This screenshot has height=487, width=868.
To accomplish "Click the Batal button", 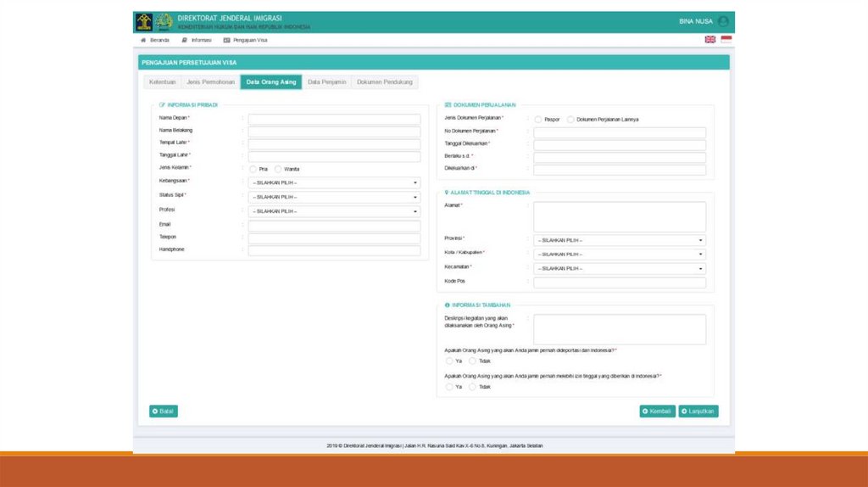I will 164,411.
